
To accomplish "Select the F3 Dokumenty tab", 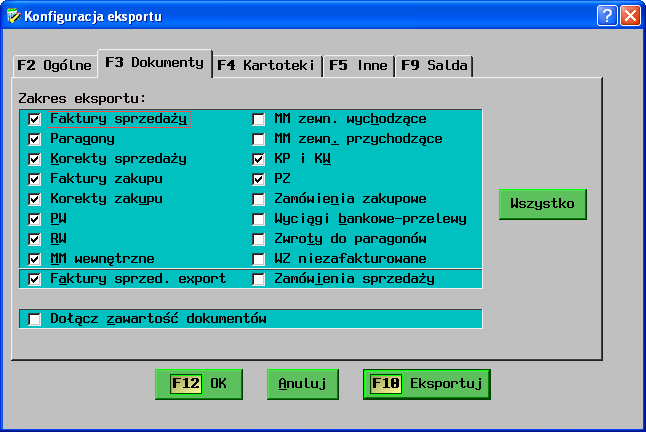I will pyautogui.click(x=154, y=63).
